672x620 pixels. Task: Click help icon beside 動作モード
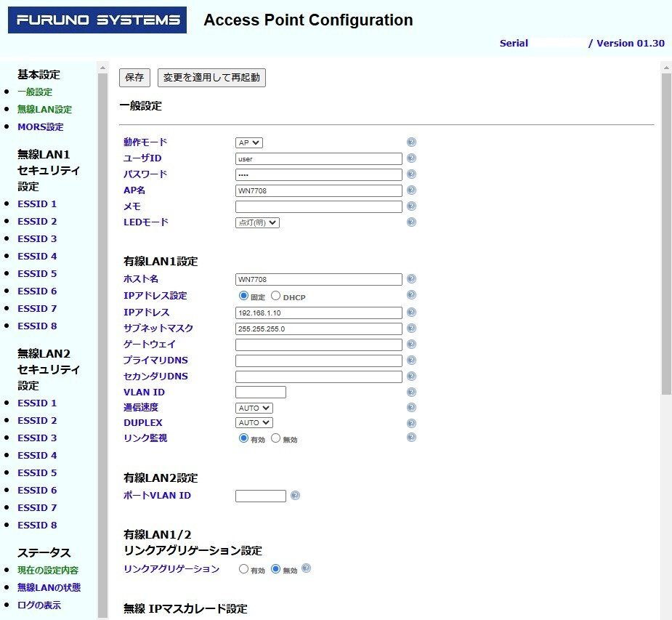coord(411,142)
